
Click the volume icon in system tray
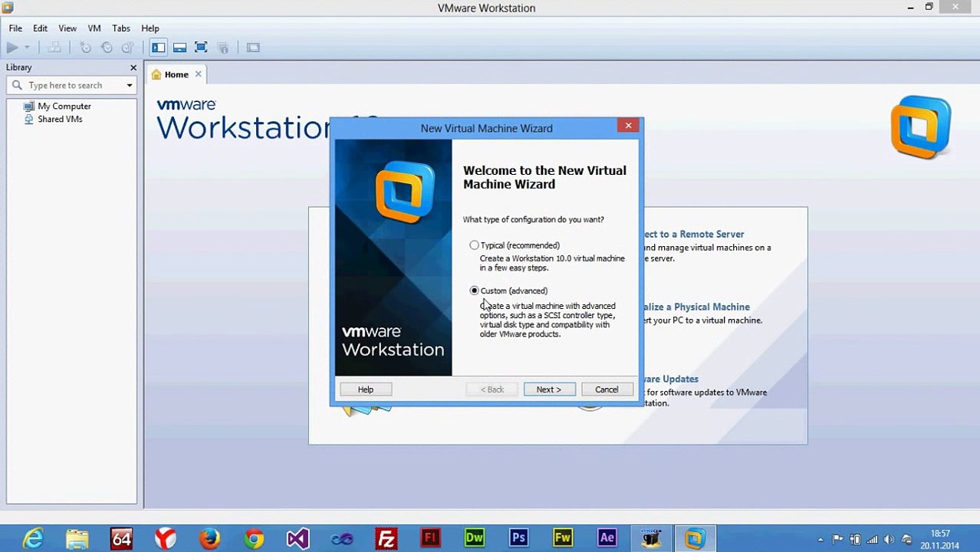click(890, 539)
